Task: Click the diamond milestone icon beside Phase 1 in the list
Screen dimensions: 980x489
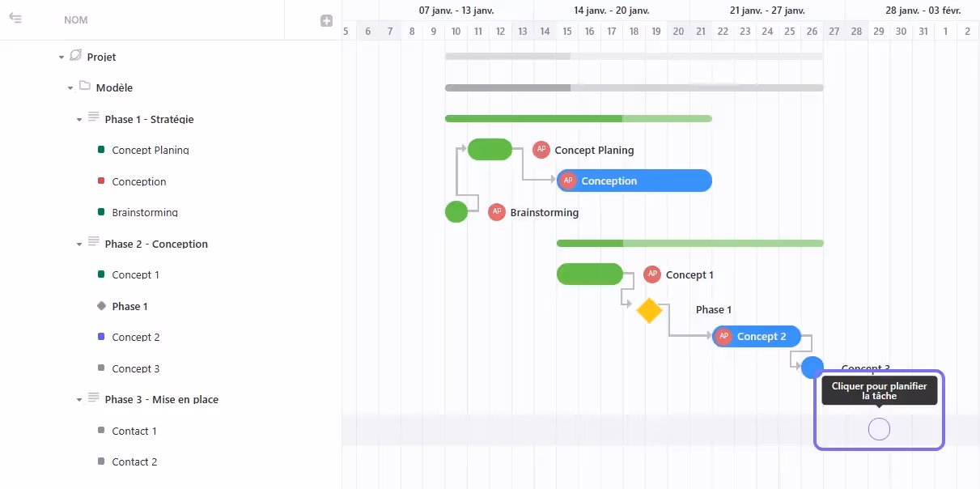Action: tap(101, 306)
